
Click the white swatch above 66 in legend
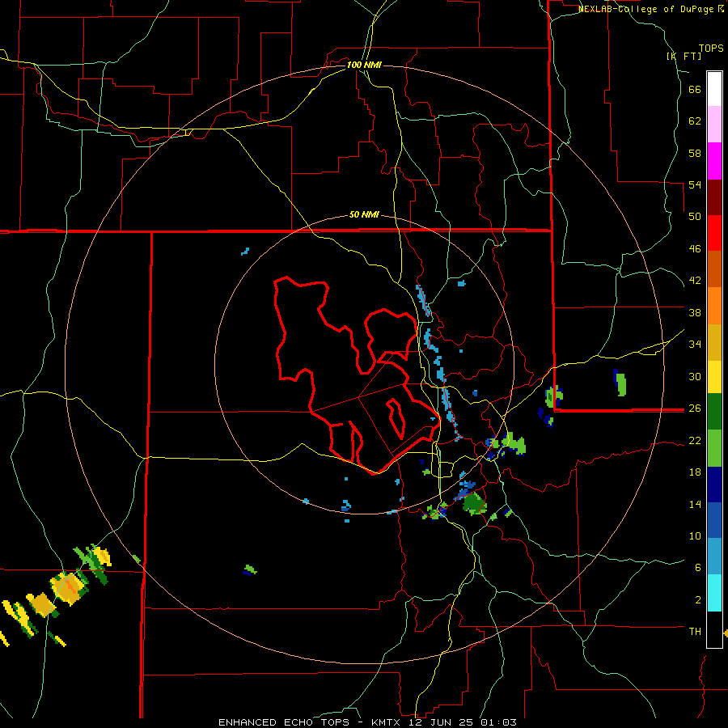point(714,89)
